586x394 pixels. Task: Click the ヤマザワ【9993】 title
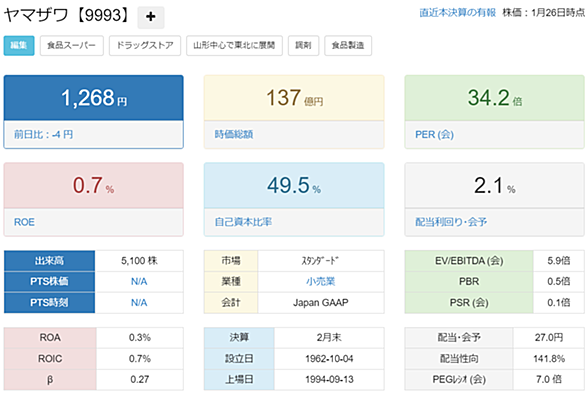(x=68, y=16)
